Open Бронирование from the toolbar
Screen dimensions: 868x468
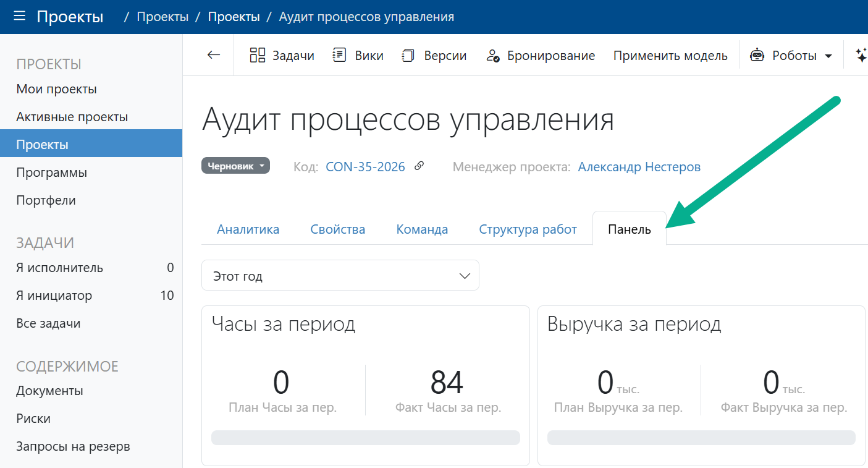click(x=540, y=56)
